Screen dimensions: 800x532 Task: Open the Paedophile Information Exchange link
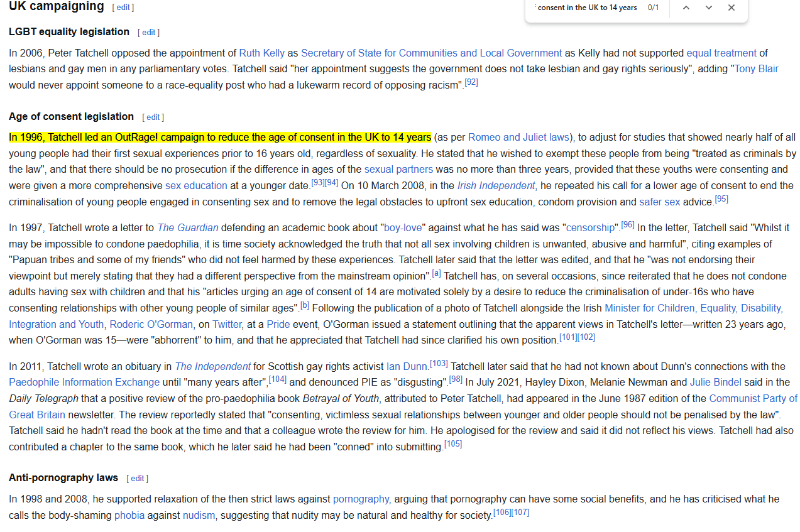(x=84, y=383)
